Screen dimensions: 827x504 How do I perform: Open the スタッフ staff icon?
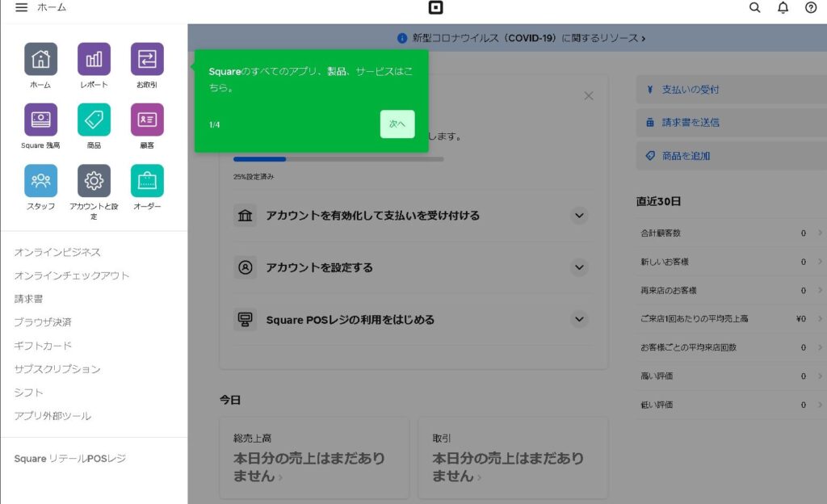40,181
